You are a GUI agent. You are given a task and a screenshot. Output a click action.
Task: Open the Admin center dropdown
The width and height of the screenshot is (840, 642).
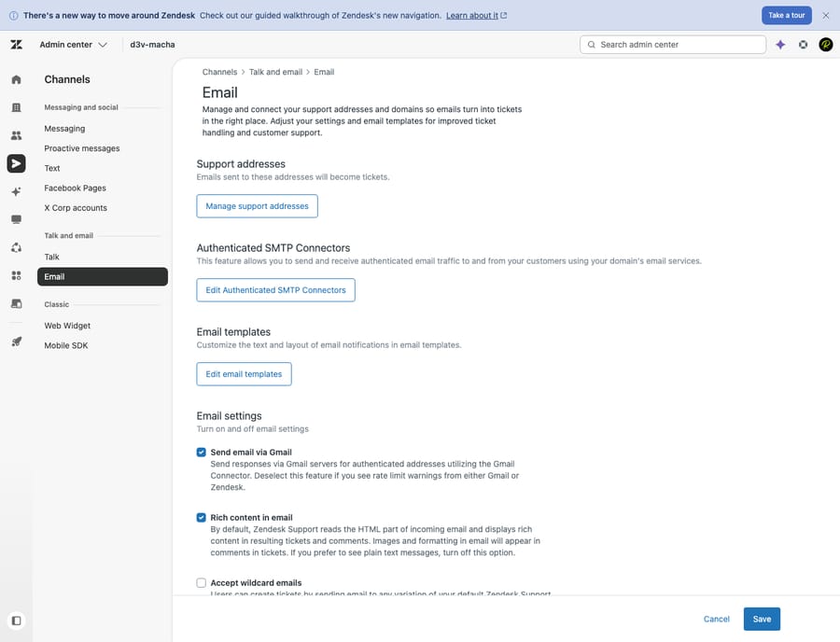coord(74,45)
